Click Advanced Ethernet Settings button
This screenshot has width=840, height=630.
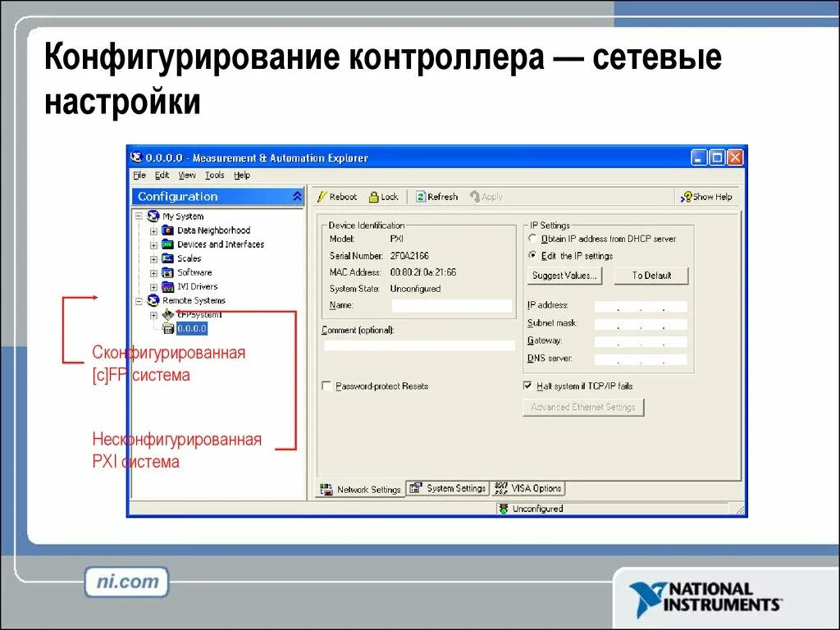pos(583,407)
